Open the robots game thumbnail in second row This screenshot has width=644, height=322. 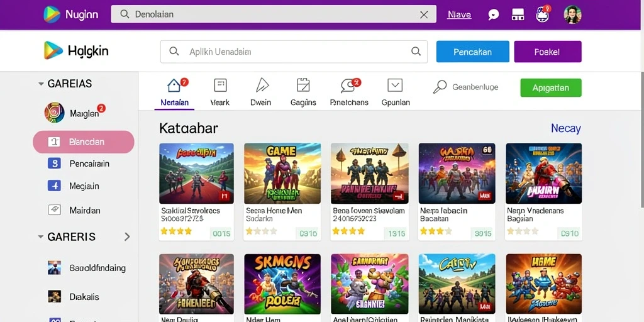pos(544,284)
